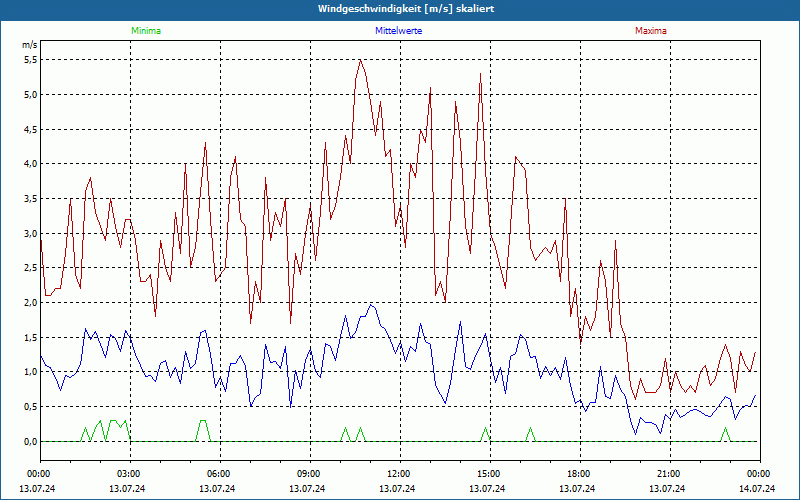Click the 2,5 y-axis value
The height and width of the screenshot is (500, 800).
pos(31,268)
